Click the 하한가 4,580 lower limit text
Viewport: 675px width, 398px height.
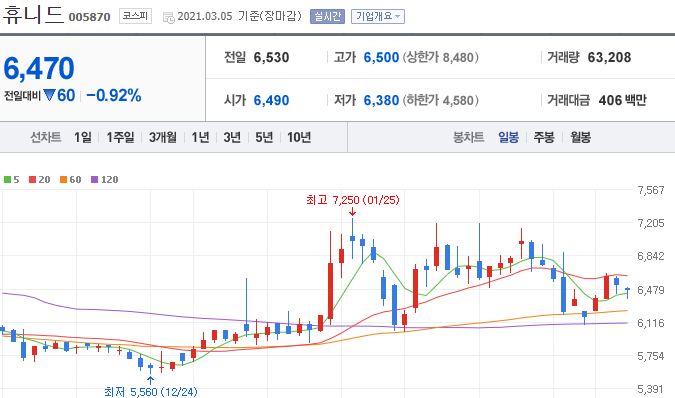pyautogui.click(x=440, y=100)
